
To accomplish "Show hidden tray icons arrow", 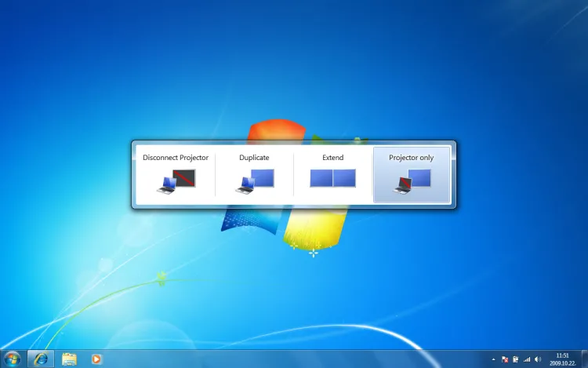I will click(x=493, y=359).
